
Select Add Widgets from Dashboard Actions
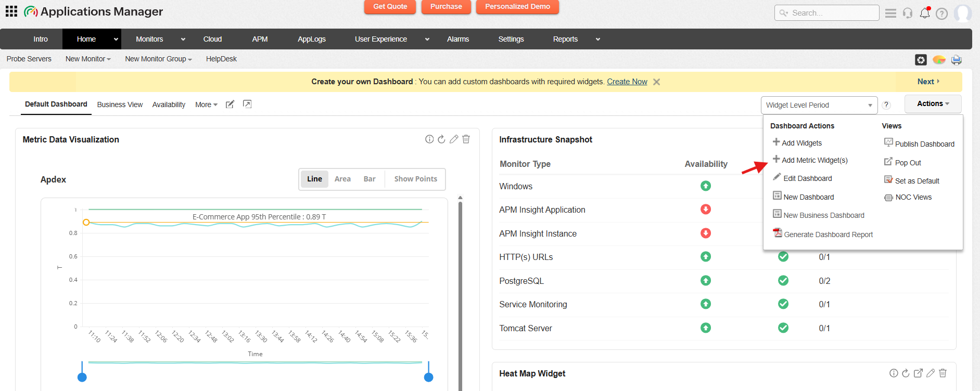point(797,143)
